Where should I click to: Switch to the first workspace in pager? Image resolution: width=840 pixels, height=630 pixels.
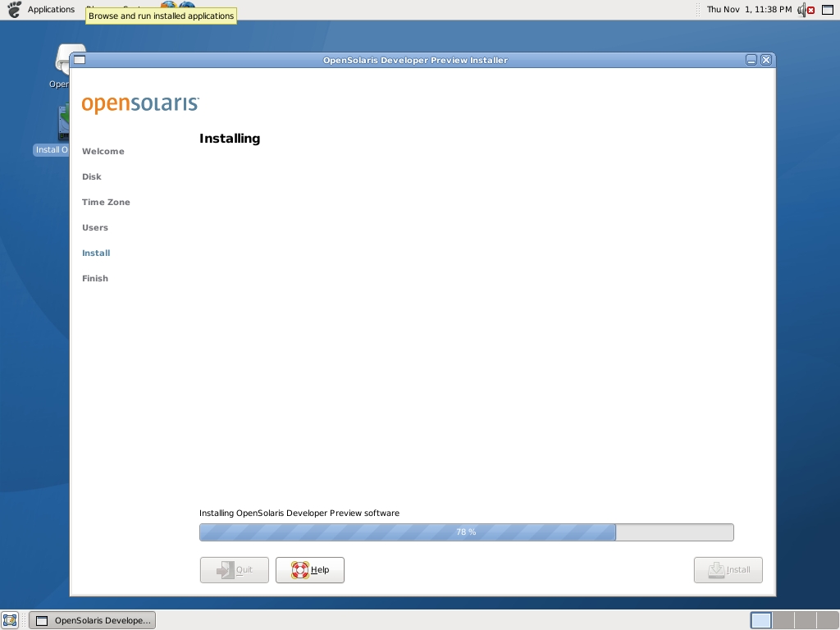[x=761, y=620]
